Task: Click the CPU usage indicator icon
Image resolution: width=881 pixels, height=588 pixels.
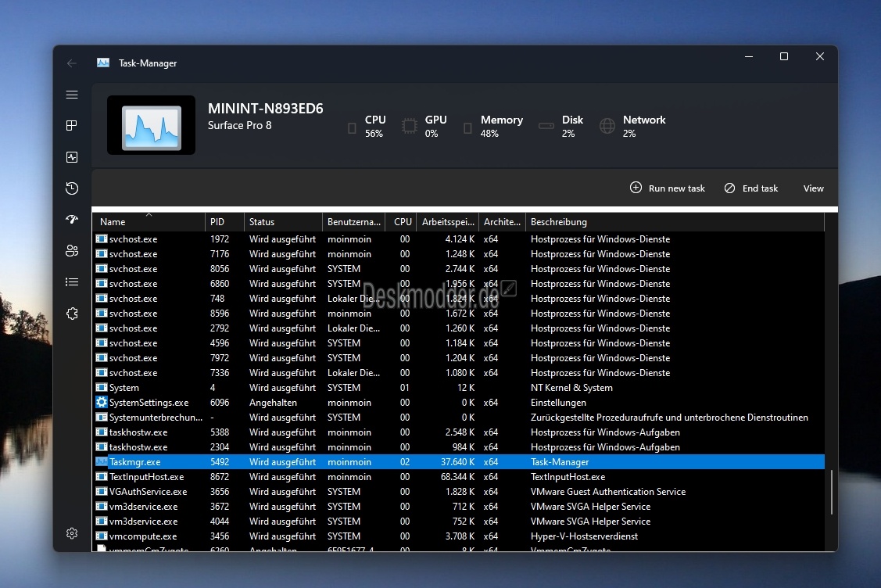Action: click(x=352, y=128)
